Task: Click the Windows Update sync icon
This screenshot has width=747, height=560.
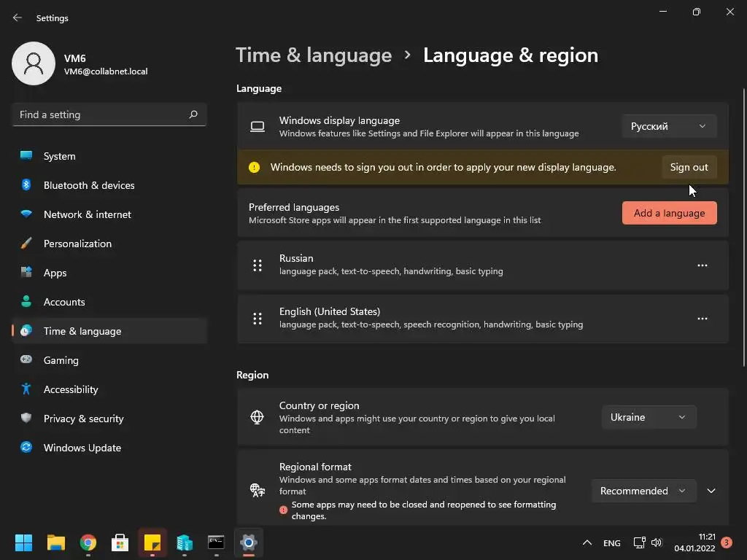Action: point(26,447)
